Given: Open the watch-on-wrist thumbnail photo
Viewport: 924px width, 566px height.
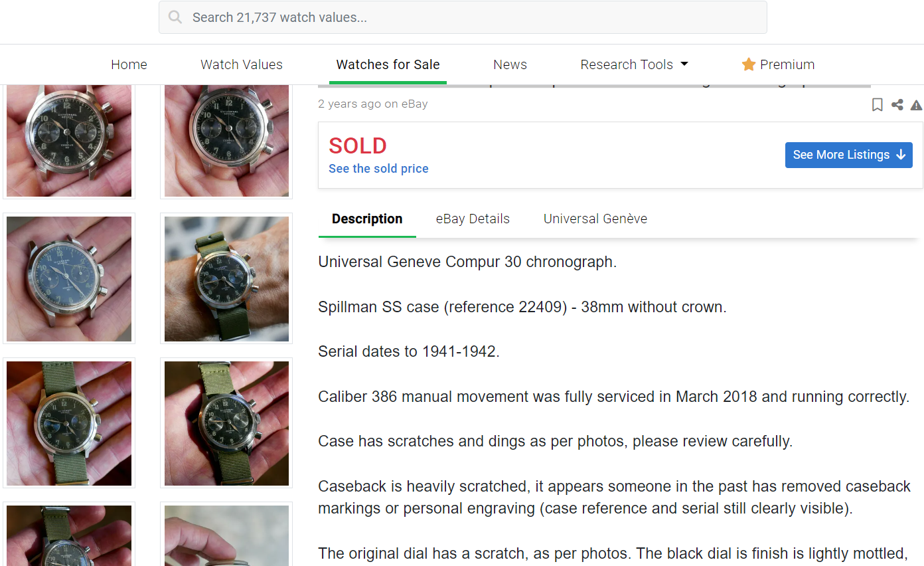Looking at the screenshot, I should (x=226, y=278).
